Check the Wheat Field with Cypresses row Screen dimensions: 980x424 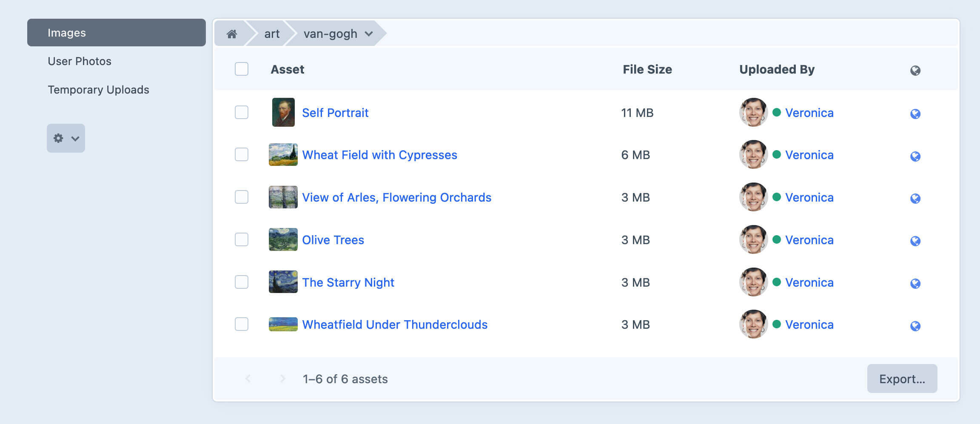242,154
